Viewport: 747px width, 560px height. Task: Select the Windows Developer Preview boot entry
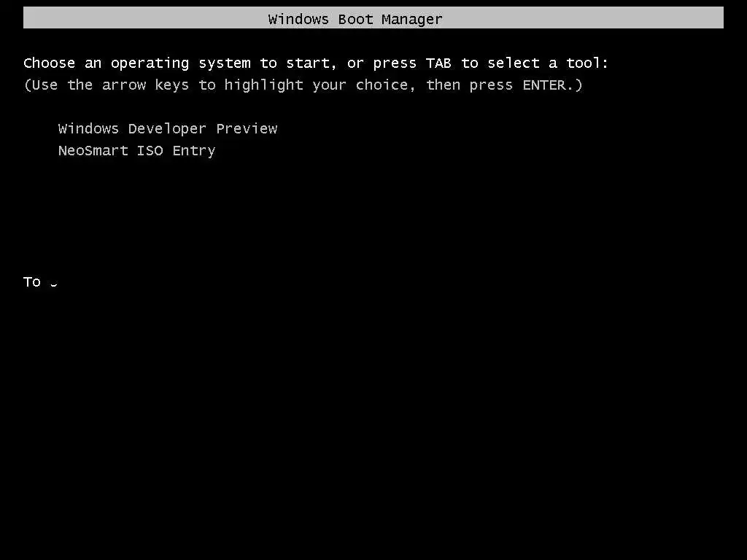168,129
